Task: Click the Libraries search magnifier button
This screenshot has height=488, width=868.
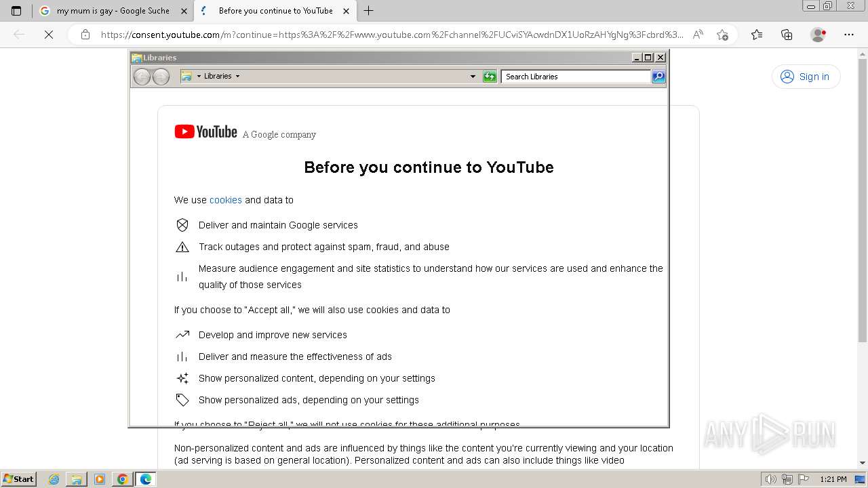Action: pyautogui.click(x=658, y=77)
